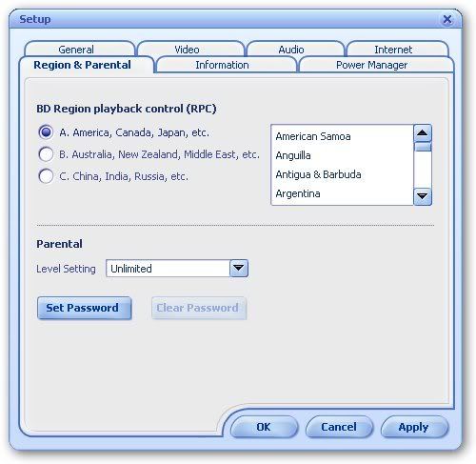Click the Set Password button
This screenshot has height=464, width=476.
pyautogui.click(x=85, y=308)
